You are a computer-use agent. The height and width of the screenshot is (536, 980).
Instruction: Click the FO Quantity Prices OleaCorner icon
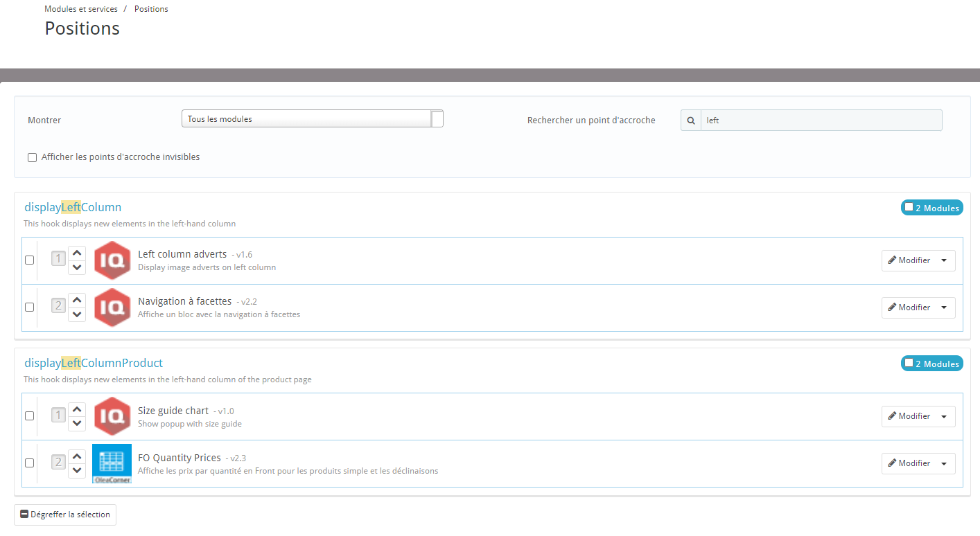(x=112, y=463)
